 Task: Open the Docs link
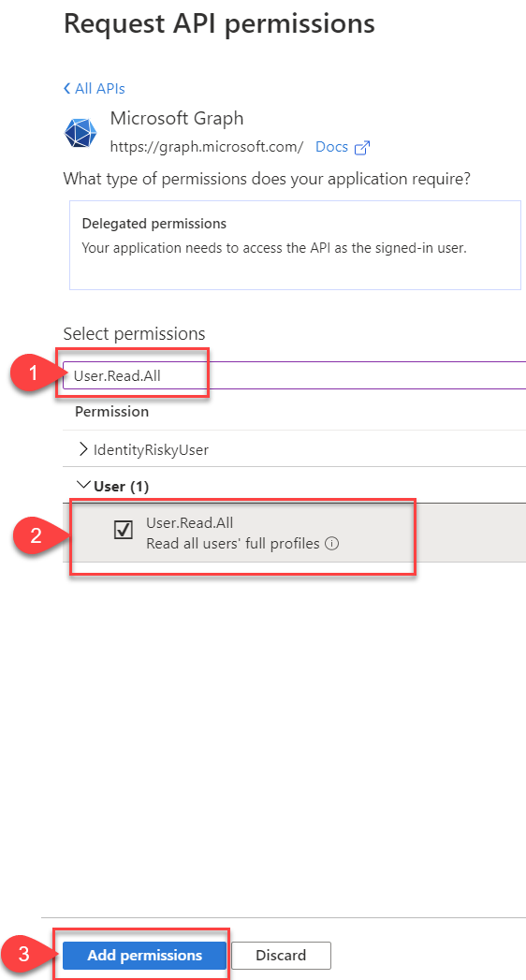point(331,148)
